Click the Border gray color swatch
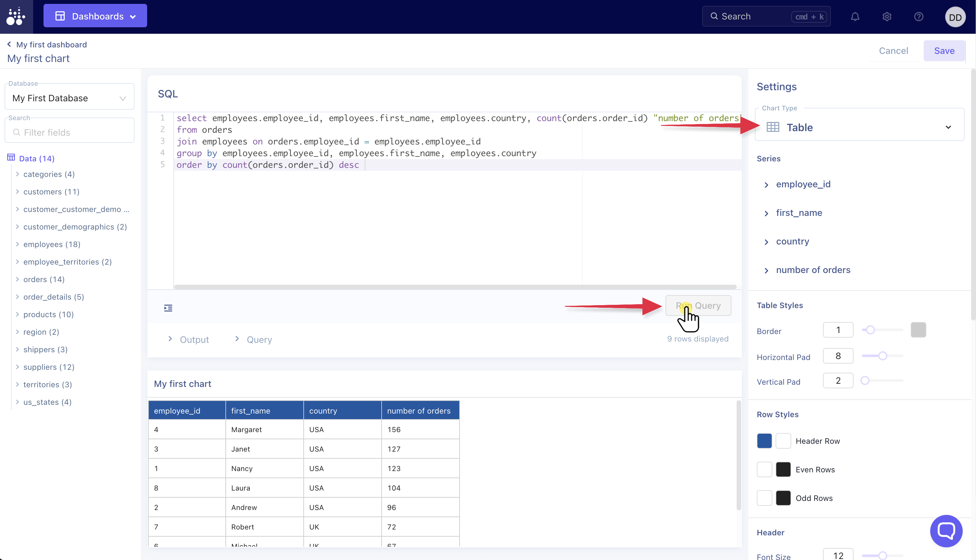Screen dimensions: 976x560 [x=918, y=330]
